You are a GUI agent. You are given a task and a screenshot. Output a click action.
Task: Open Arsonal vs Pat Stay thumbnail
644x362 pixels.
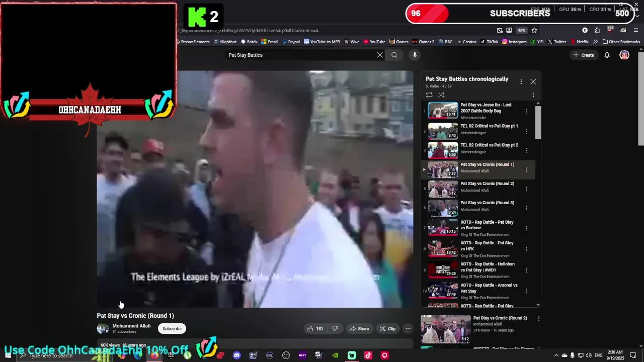pyautogui.click(x=443, y=291)
